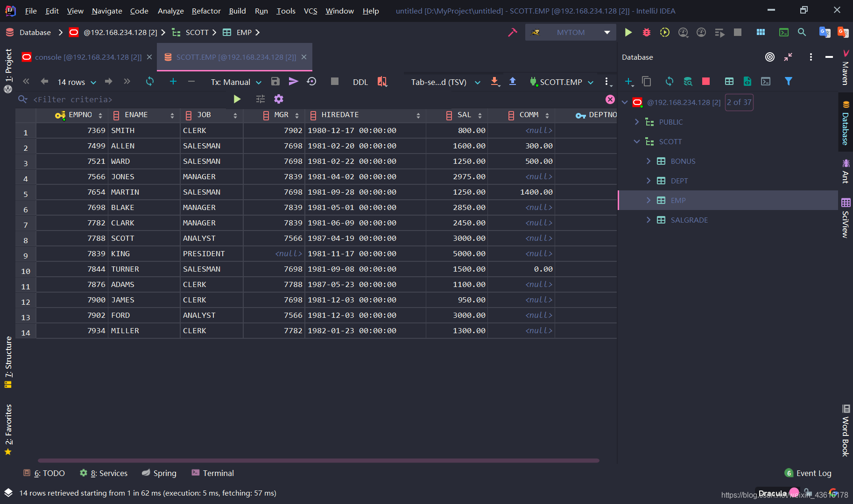
Task: Click the Save changes disk icon
Action: (275, 82)
